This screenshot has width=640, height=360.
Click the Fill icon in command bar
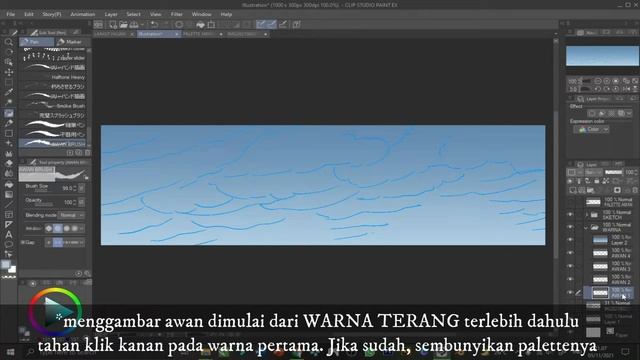click(200, 25)
